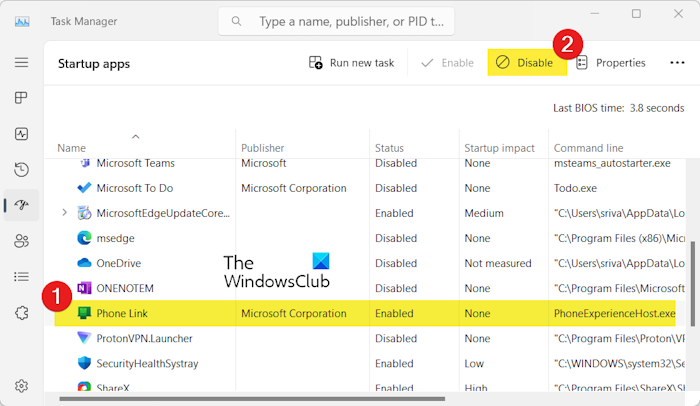This screenshot has width=700, height=406.
Task: Click the Run new task button
Action: click(x=352, y=63)
